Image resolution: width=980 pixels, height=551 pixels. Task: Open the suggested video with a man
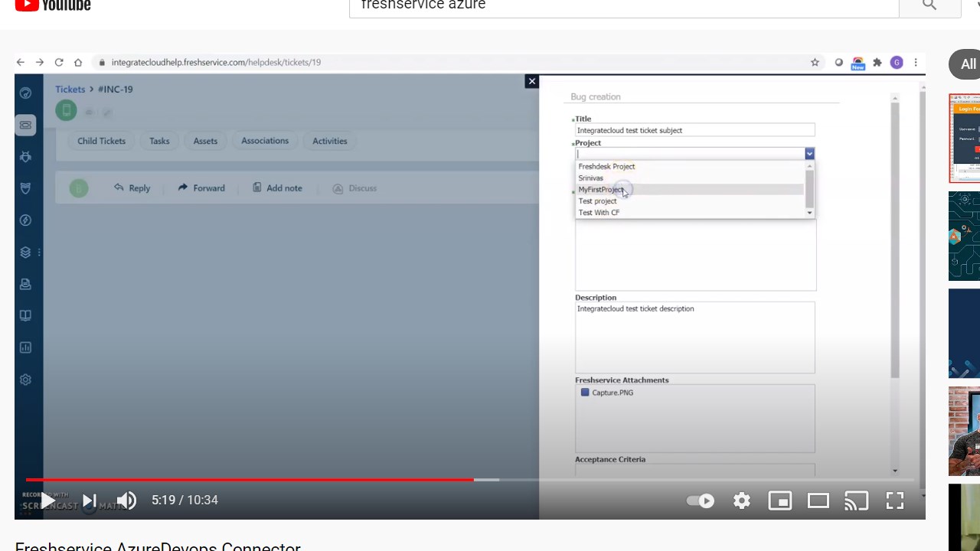click(965, 431)
